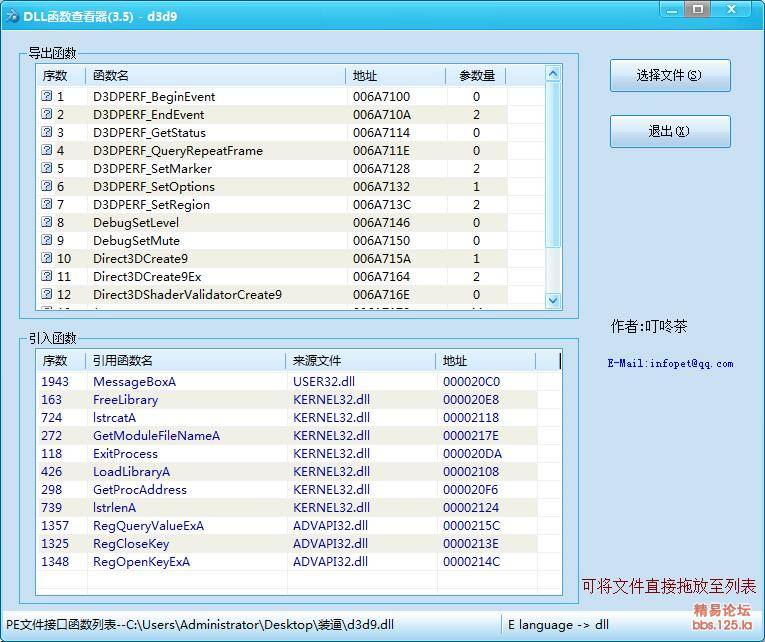Sort export list by 序数 column header
This screenshot has width=765, height=642.
click(61, 76)
